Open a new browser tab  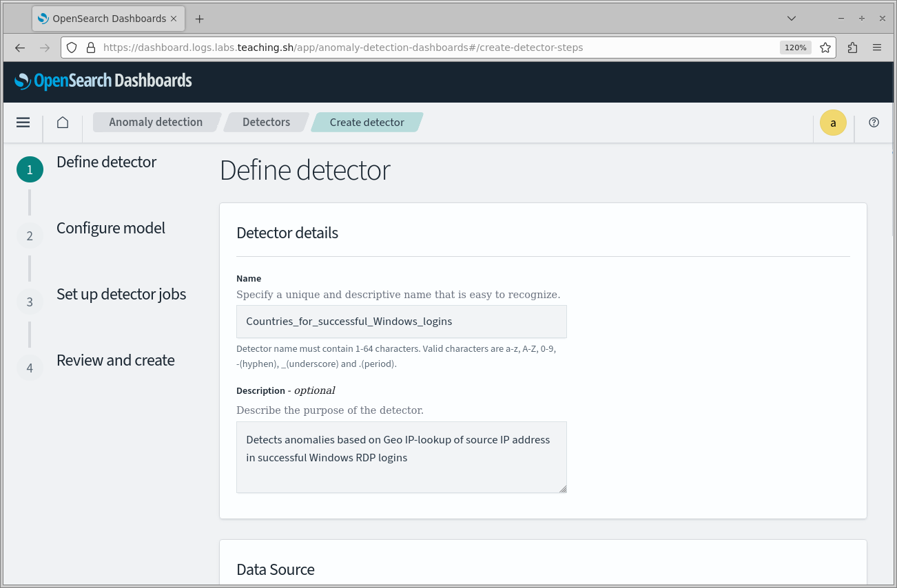(x=199, y=19)
